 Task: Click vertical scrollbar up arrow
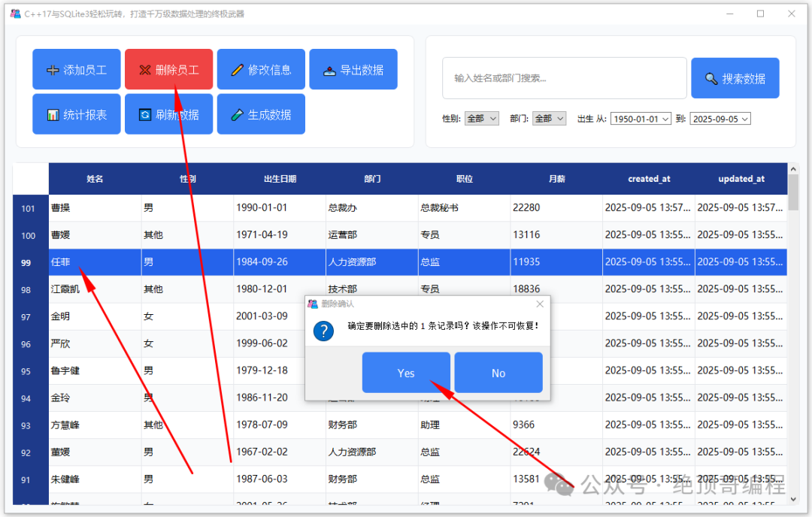pyautogui.click(x=793, y=169)
